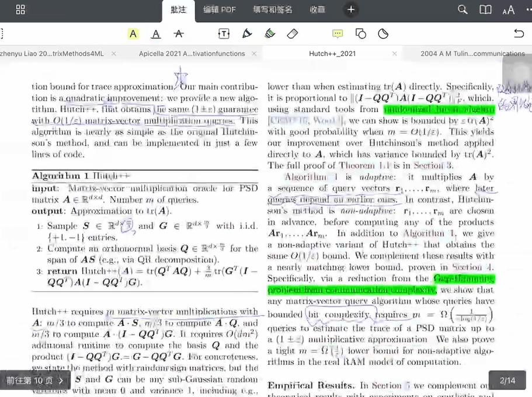Select the highlighter marker tool
Viewport: 532px width, 397px height.
point(269,34)
